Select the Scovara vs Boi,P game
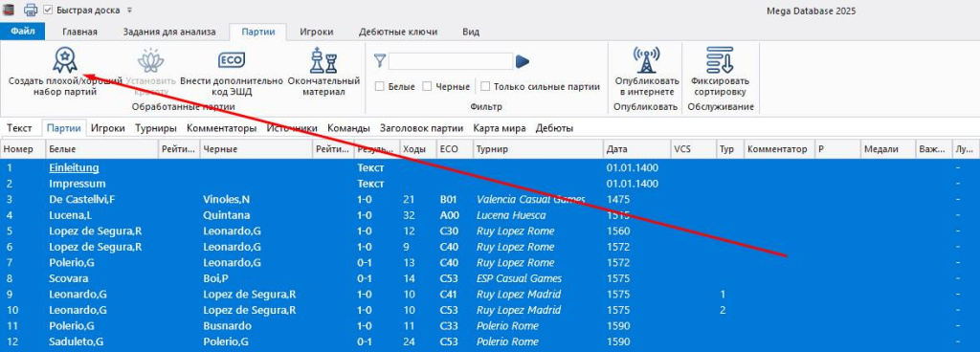Viewport: 980px width, 352px height. [490, 278]
